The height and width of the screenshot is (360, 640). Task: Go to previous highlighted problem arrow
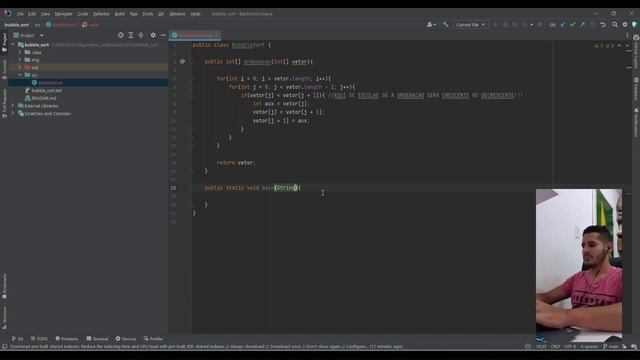pos(619,46)
